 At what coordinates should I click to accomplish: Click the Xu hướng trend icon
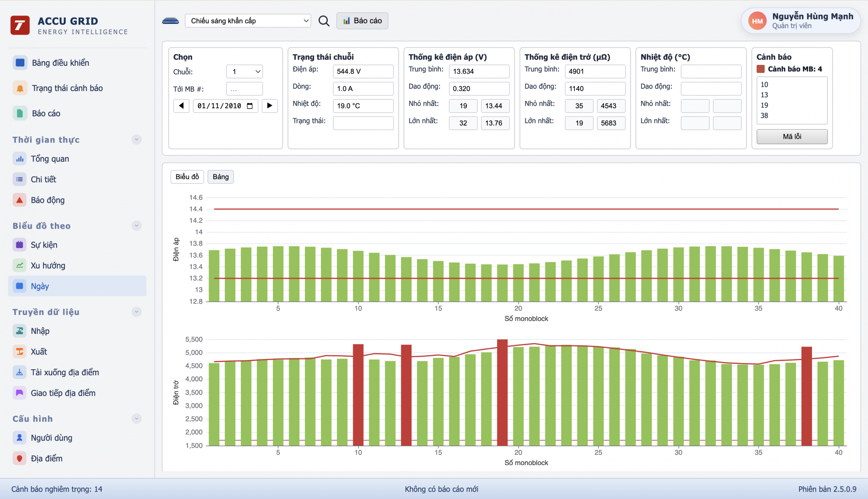point(20,265)
